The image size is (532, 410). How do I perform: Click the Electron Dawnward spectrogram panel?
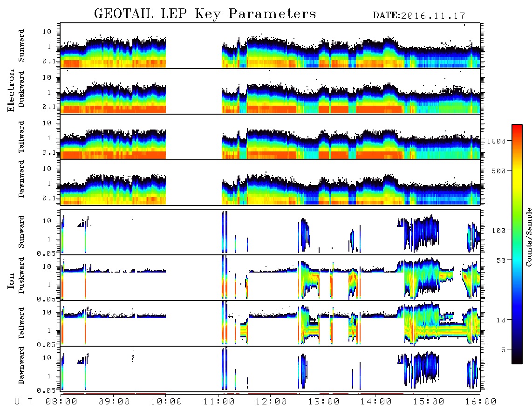270,182
